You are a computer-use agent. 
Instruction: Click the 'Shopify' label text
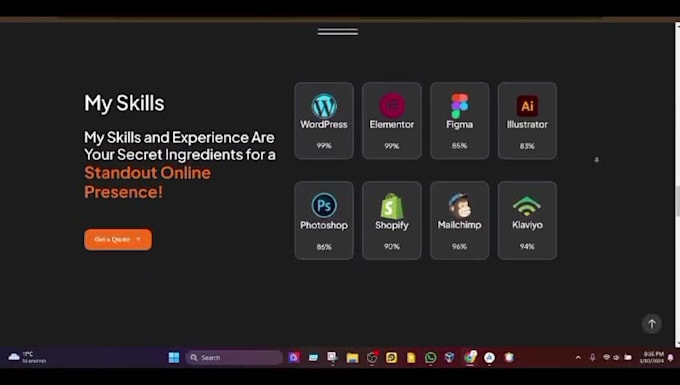(x=392, y=225)
